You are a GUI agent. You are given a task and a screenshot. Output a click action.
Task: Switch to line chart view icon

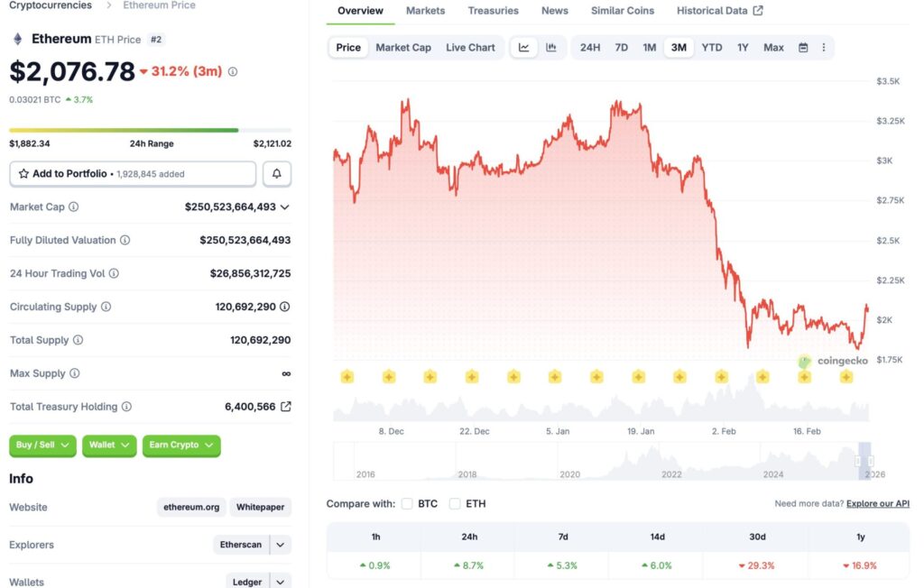coord(524,48)
